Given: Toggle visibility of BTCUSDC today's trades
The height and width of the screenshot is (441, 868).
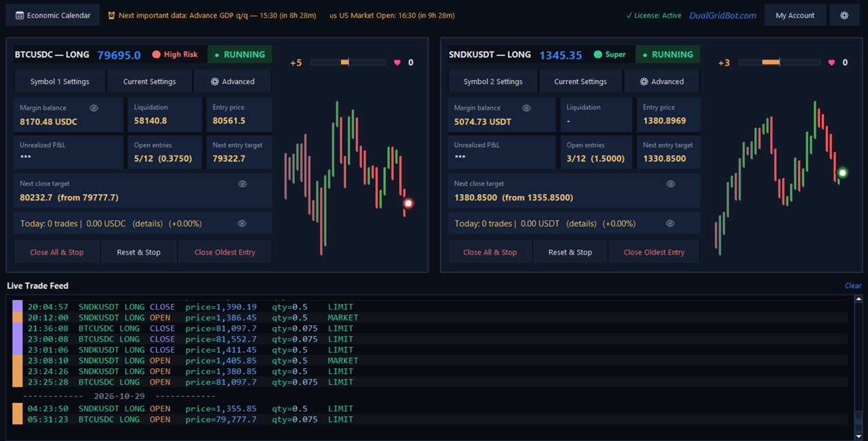Looking at the screenshot, I should tap(242, 224).
